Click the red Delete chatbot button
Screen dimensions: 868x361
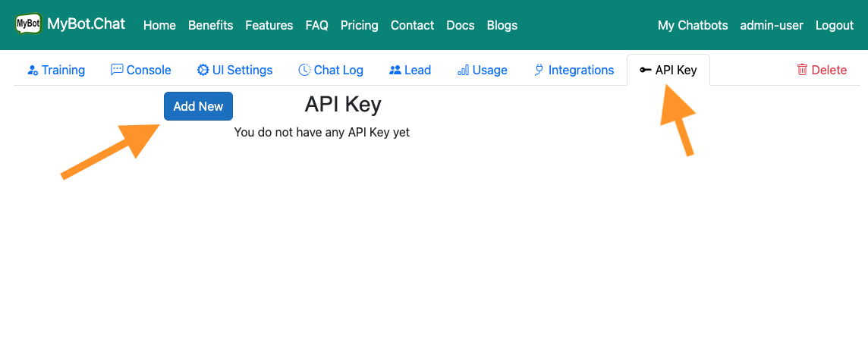pyautogui.click(x=822, y=71)
